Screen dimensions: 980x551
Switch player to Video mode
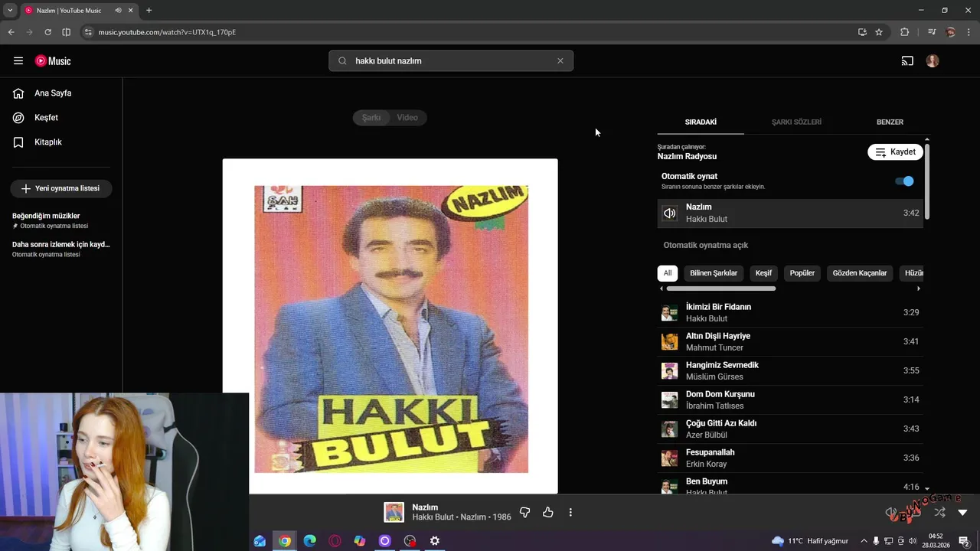click(x=407, y=117)
